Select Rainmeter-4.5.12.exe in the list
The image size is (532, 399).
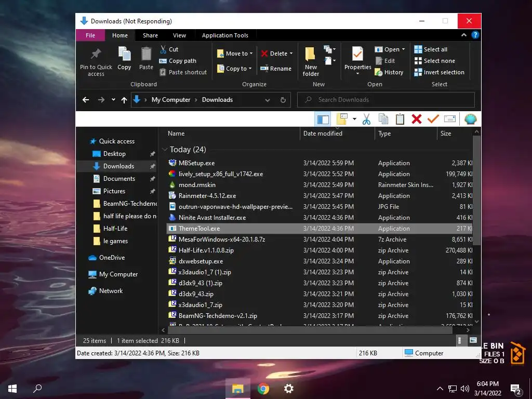[207, 195]
